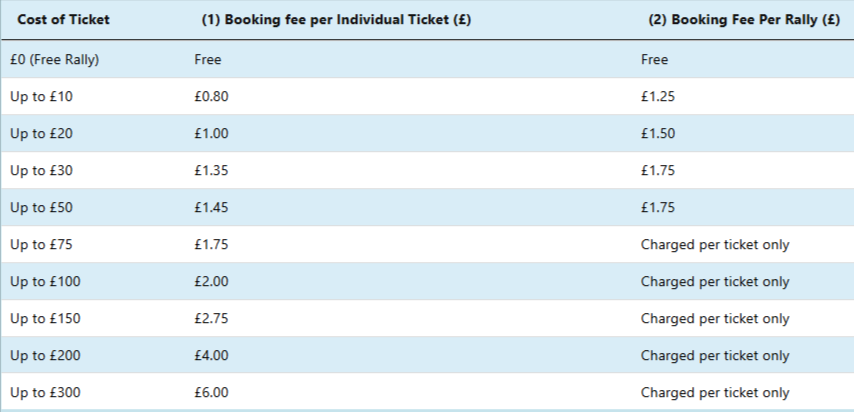Click the £1.45 individual ticket fee

coord(211,207)
